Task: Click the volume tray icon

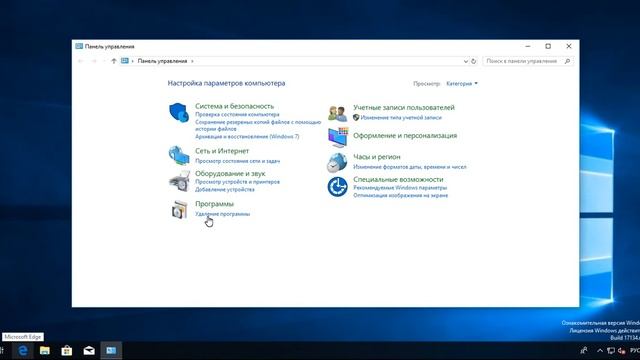Action: tap(622, 351)
